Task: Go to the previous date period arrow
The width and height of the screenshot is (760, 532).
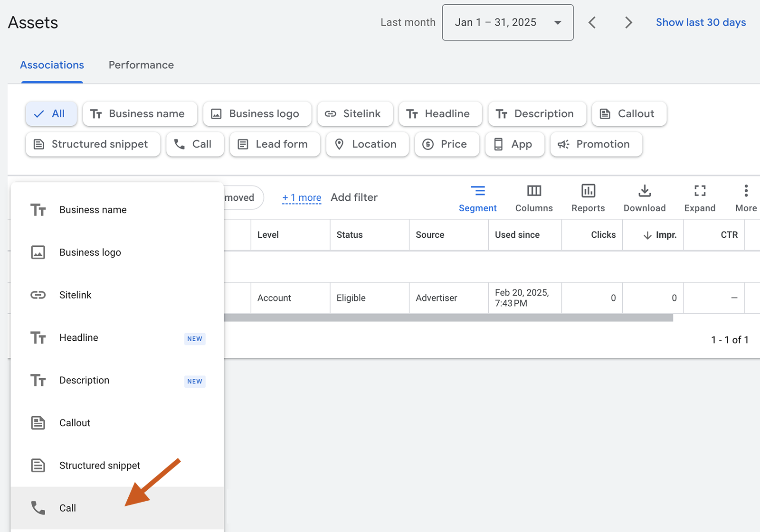Action: tap(592, 22)
